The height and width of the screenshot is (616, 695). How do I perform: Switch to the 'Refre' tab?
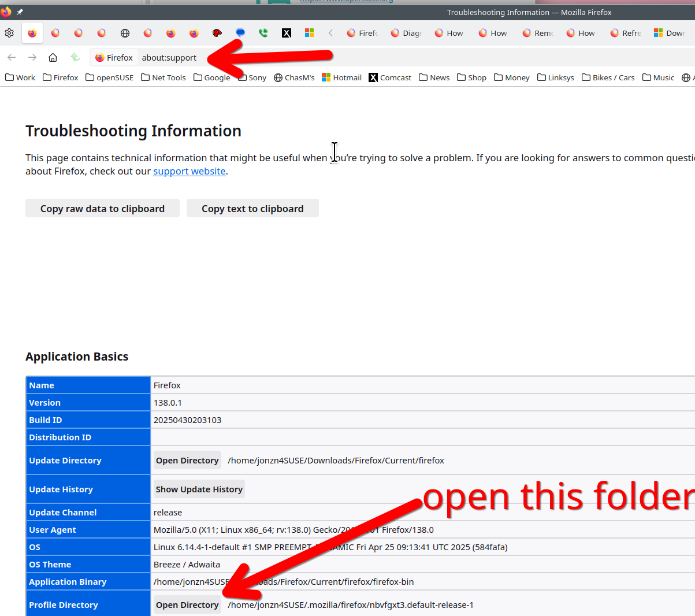pyautogui.click(x=626, y=33)
